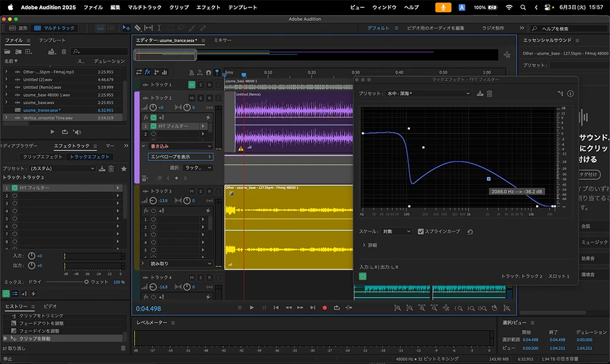Viewport: 610px width, 364px height.
Task: Expand the Untitled (Remix).wav file row
Action: tap(6, 87)
